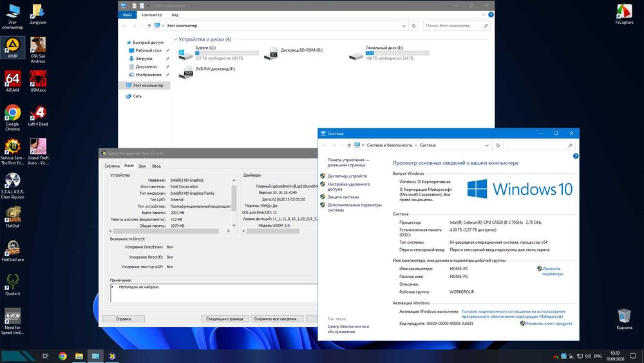Open the Загрузки desktop folder
This screenshot has width=644, height=363.
point(38,14)
